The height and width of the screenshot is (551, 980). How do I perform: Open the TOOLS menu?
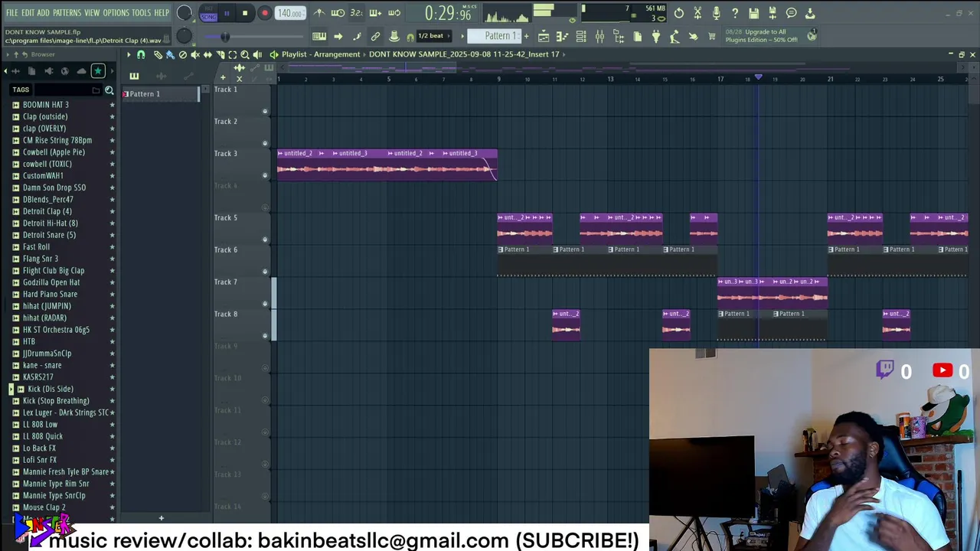coord(142,13)
